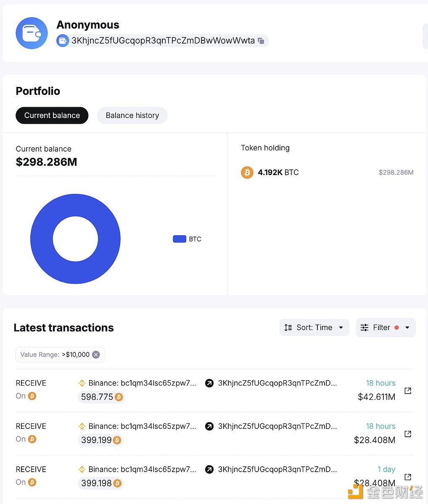Open recipient address 3KhjncZ5f in first transaction
Screen dimensions: 428x504
(277, 383)
